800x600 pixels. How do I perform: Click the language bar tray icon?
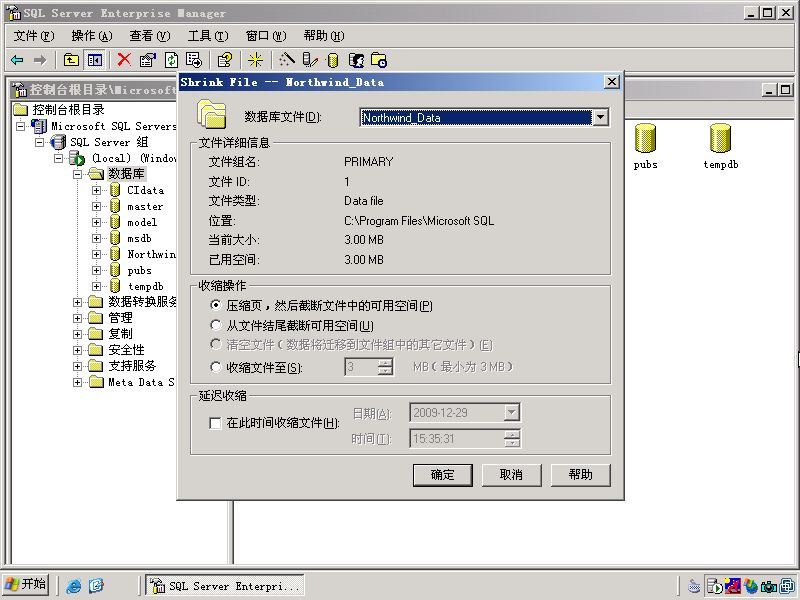[694, 586]
